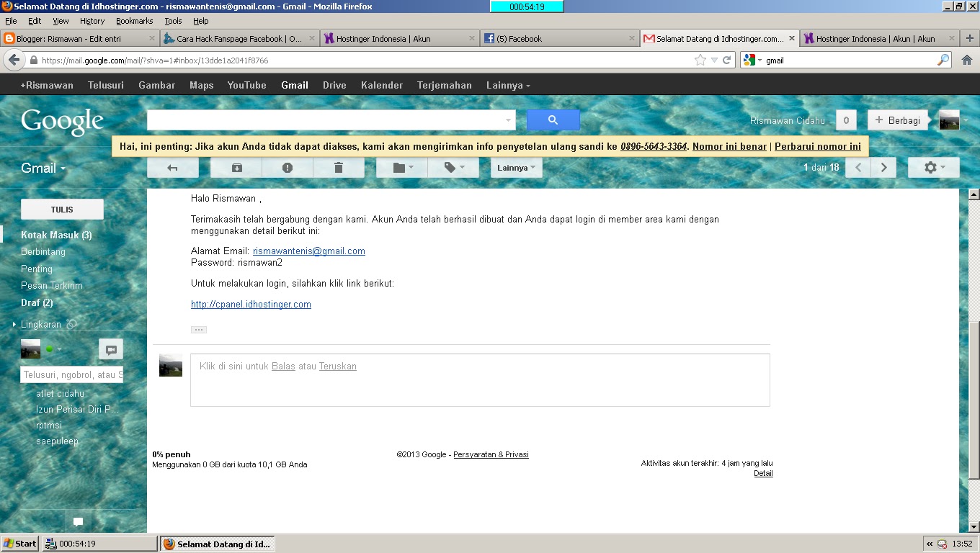The width and height of the screenshot is (980, 553).
Task: Open a new tab with plus button
Action: (x=970, y=38)
